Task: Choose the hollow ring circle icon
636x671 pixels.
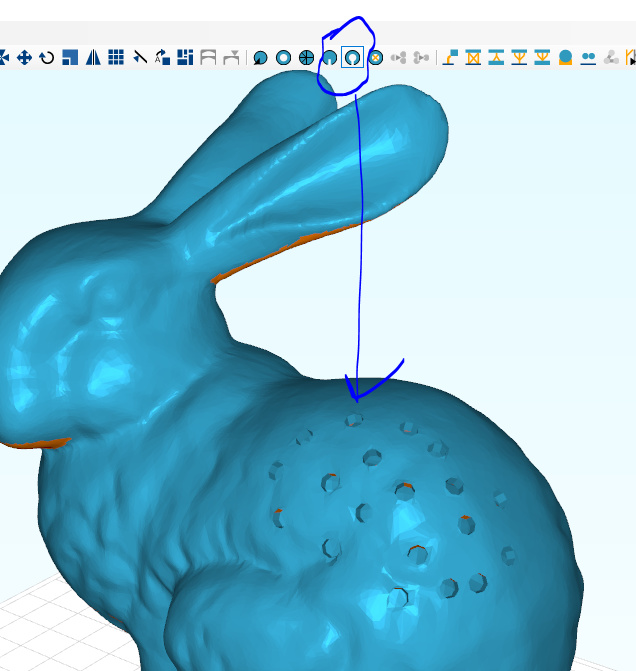Action: (x=283, y=58)
